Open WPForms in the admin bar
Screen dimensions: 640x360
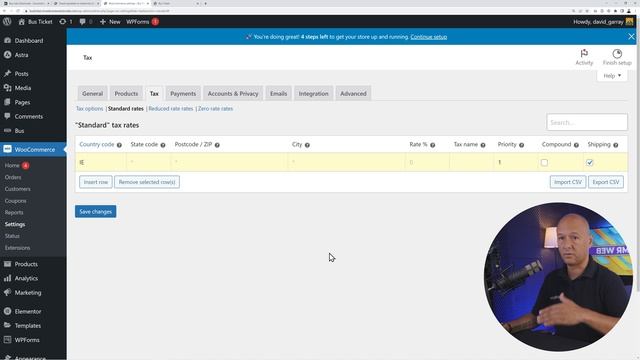click(x=142, y=22)
